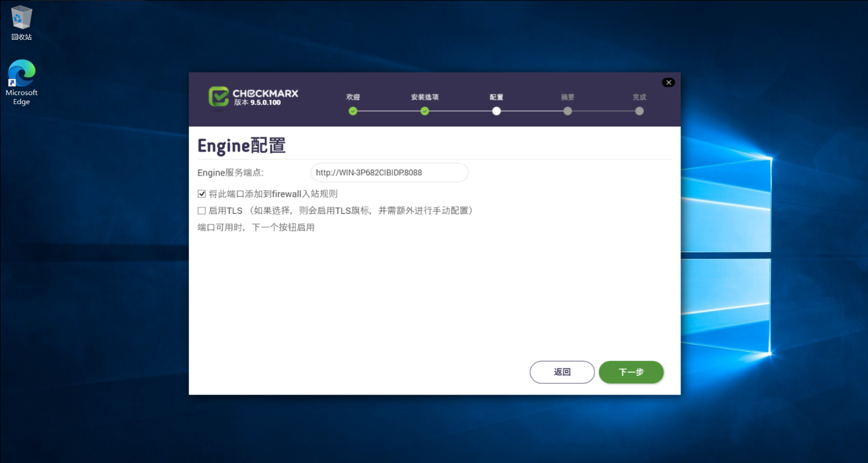Click the 完成 step label
Image resolution: width=868 pixels, height=463 pixels.
pyautogui.click(x=639, y=97)
